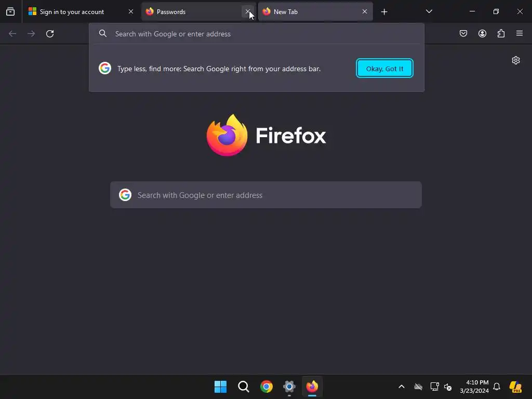Open the application hamburger menu

[x=520, y=33]
